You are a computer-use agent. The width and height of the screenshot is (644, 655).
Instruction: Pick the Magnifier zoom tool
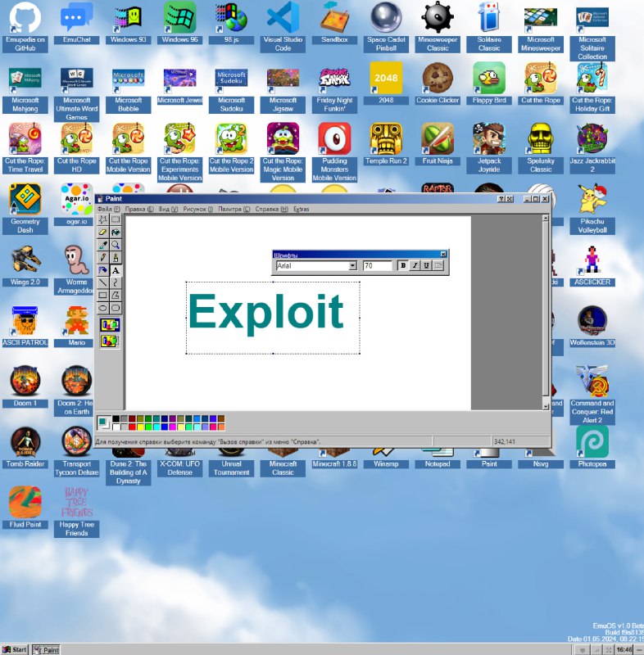point(116,245)
